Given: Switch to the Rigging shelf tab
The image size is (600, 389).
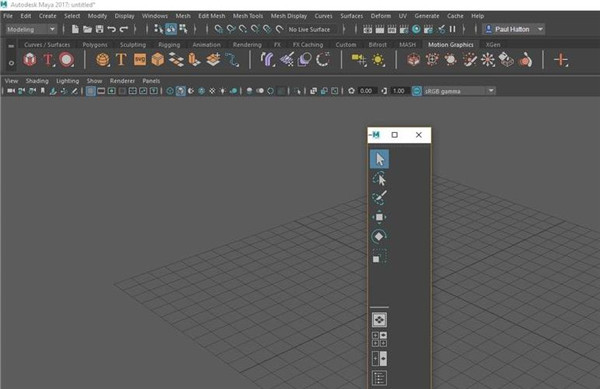Looking at the screenshot, I should coord(169,45).
